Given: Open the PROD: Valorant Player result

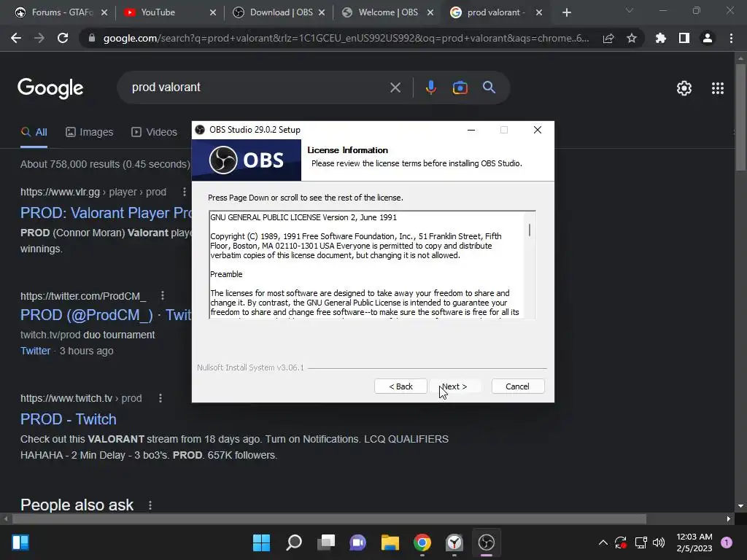Looking at the screenshot, I should [x=106, y=213].
